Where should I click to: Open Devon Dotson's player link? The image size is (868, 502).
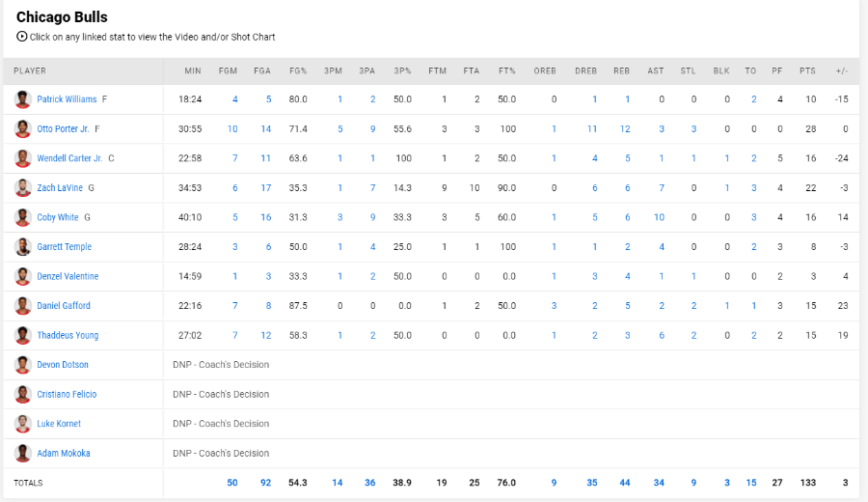coord(63,365)
